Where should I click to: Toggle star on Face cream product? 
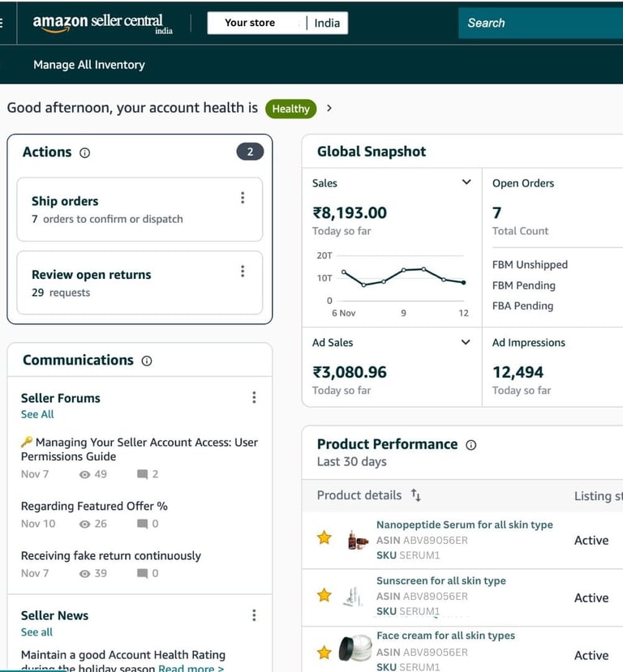324,652
